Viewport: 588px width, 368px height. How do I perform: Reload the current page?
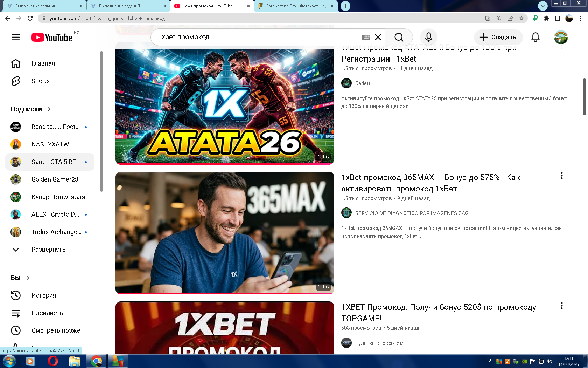pos(30,18)
